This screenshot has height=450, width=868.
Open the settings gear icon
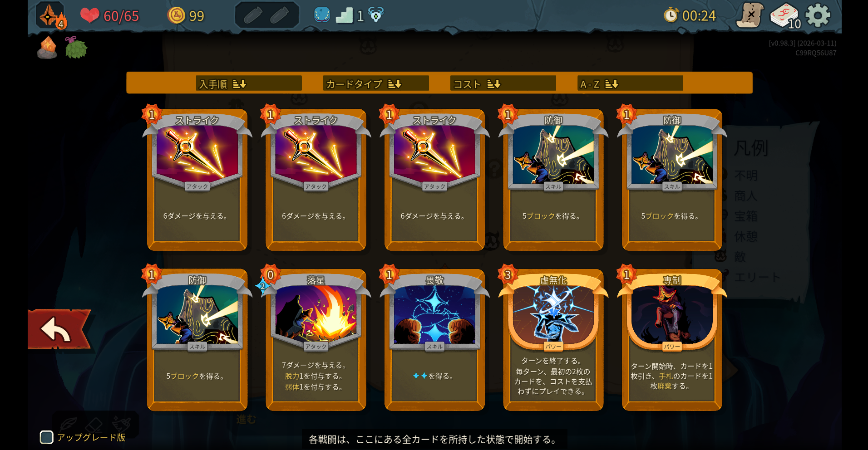818,15
